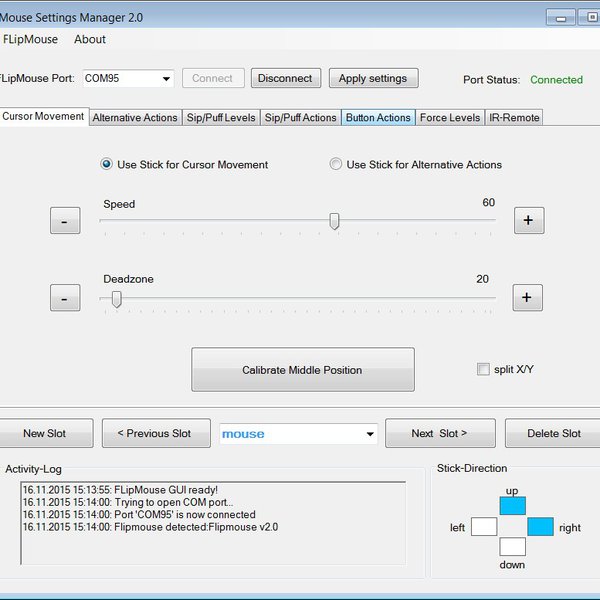Increase Speed with the plus button

[x=528, y=221]
